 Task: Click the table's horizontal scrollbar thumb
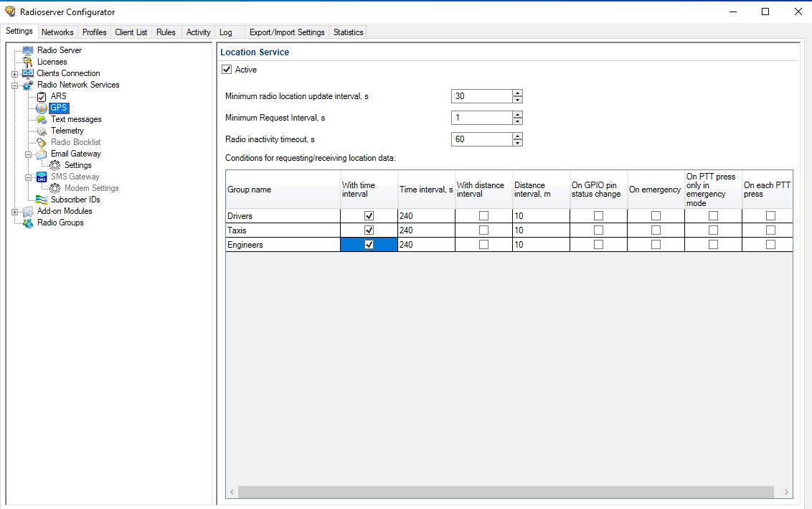(506, 492)
